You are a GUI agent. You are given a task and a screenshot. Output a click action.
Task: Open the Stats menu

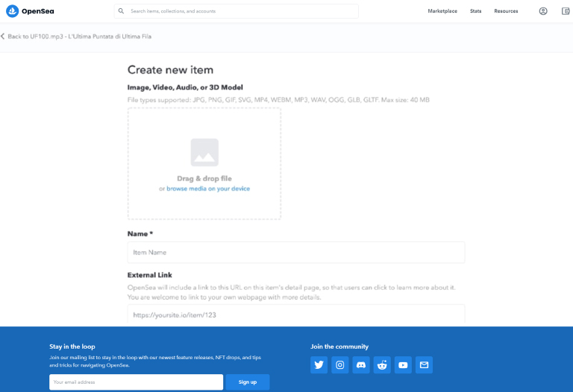tap(476, 11)
